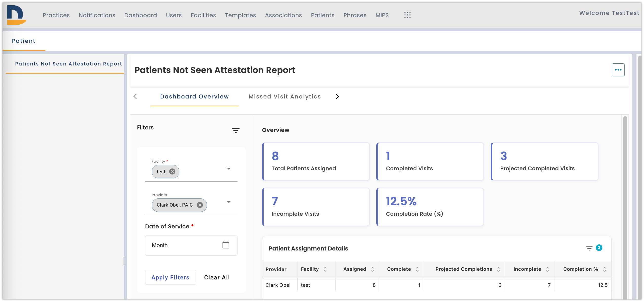This screenshot has height=302, width=644.
Task: Click the Completion Rate (%) card
Action: click(430, 207)
